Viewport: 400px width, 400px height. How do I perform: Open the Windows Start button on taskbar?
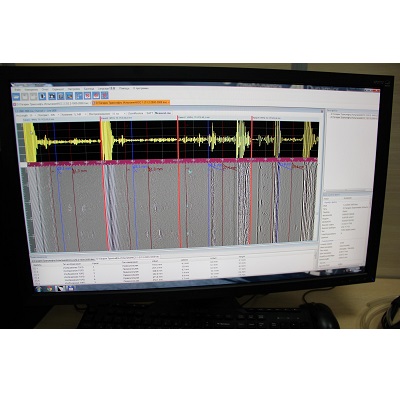coord(38,287)
